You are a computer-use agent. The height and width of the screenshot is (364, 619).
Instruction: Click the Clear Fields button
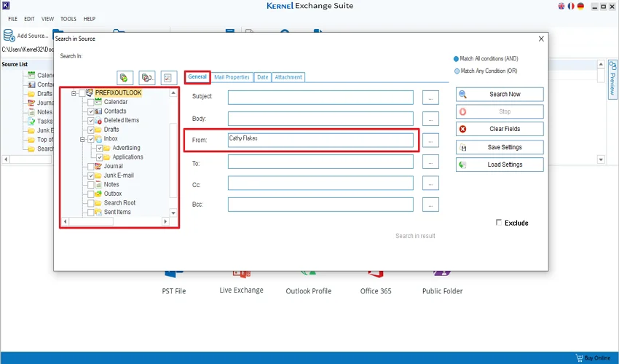(x=500, y=129)
